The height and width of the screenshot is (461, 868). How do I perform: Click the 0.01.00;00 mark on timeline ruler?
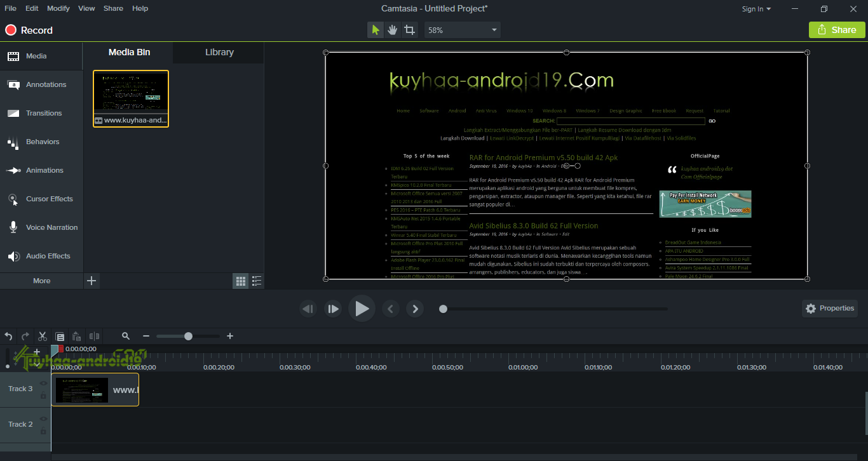(x=524, y=367)
